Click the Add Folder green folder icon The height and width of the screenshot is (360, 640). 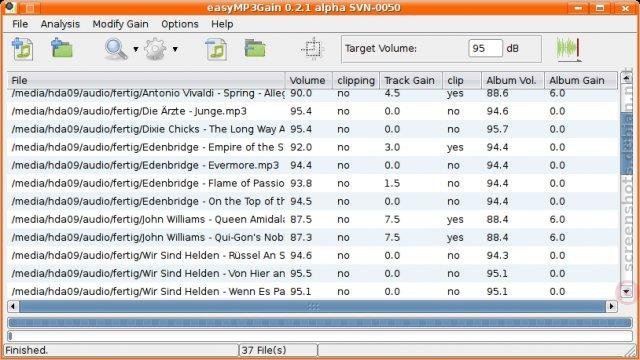click(x=62, y=49)
